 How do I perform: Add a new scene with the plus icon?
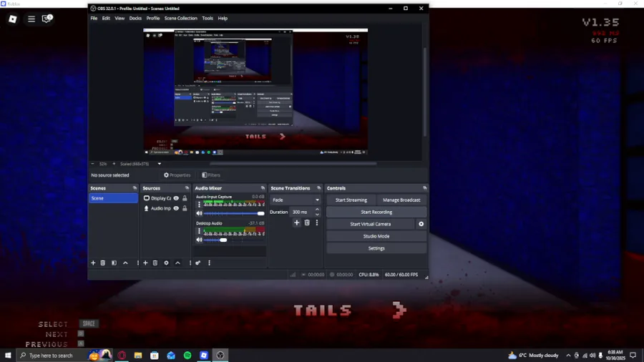[x=93, y=263]
